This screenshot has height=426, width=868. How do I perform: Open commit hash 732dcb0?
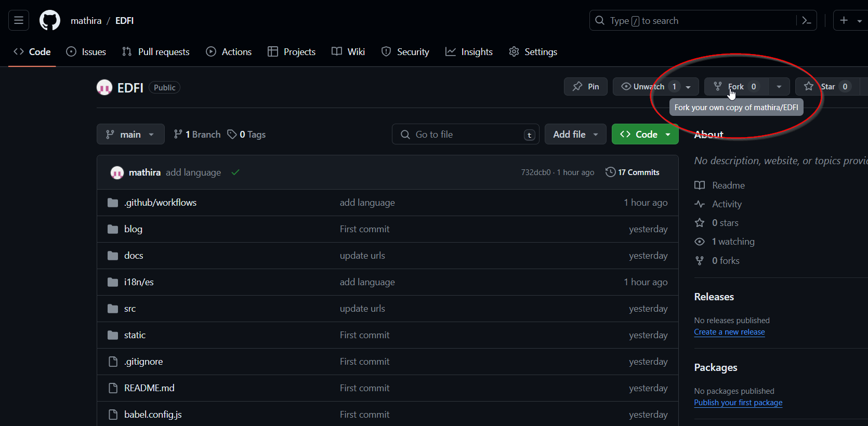536,172
